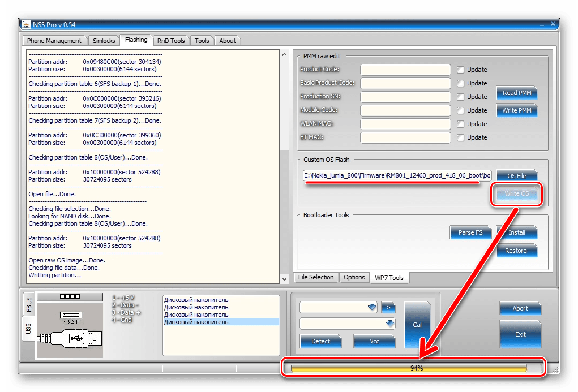Click the Module Code input field
The image size is (578, 392).
[x=405, y=110]
